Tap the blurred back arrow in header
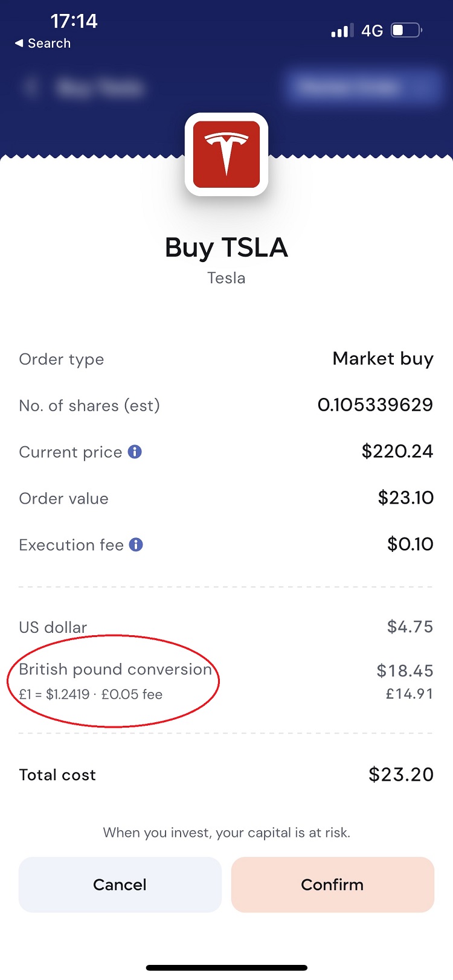Screen dimensions: 453x980 pos(30,88)
